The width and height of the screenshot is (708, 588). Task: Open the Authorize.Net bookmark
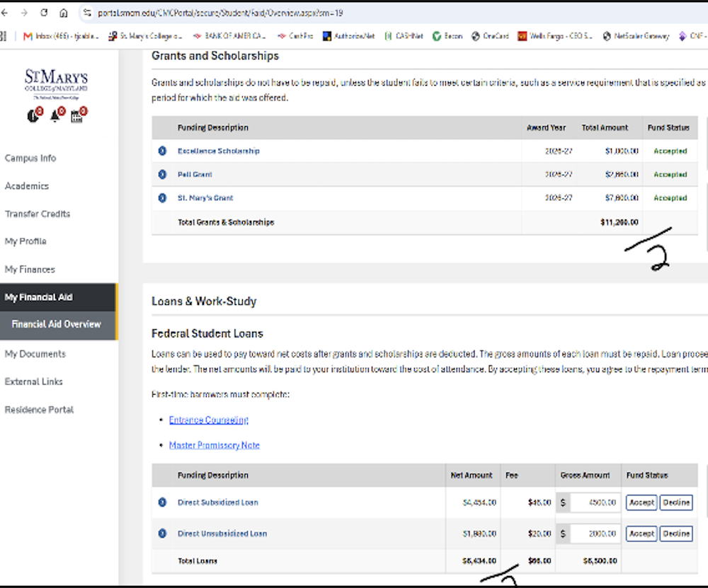click(348, 36)
